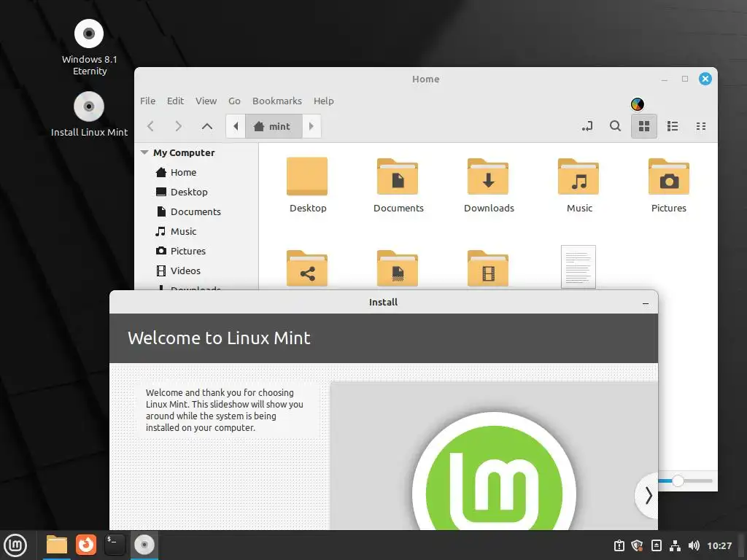Click the Home window title bar
747x560 pixels.
pyautogui.click(x=425, y=79)
